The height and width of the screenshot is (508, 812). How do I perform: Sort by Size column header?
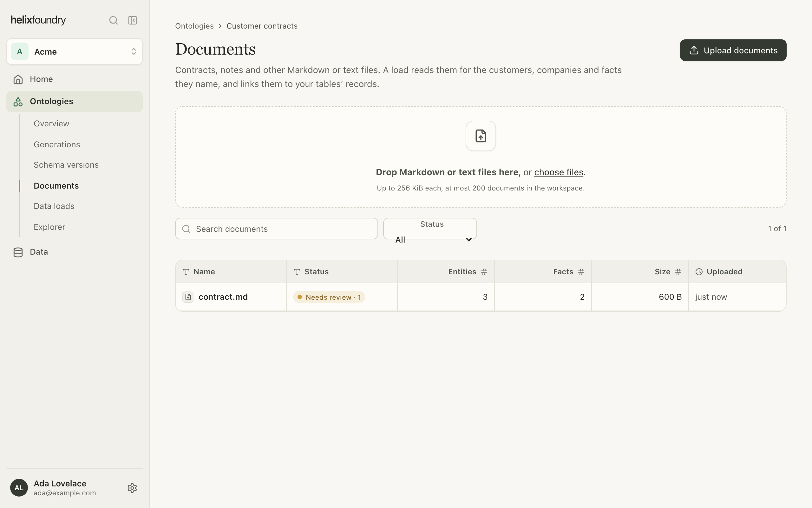click(640, 272)
